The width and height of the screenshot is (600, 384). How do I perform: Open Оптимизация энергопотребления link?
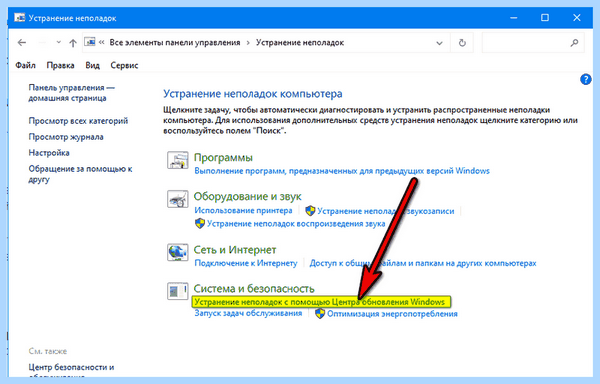pyautogui.click(x=392, y=314)
